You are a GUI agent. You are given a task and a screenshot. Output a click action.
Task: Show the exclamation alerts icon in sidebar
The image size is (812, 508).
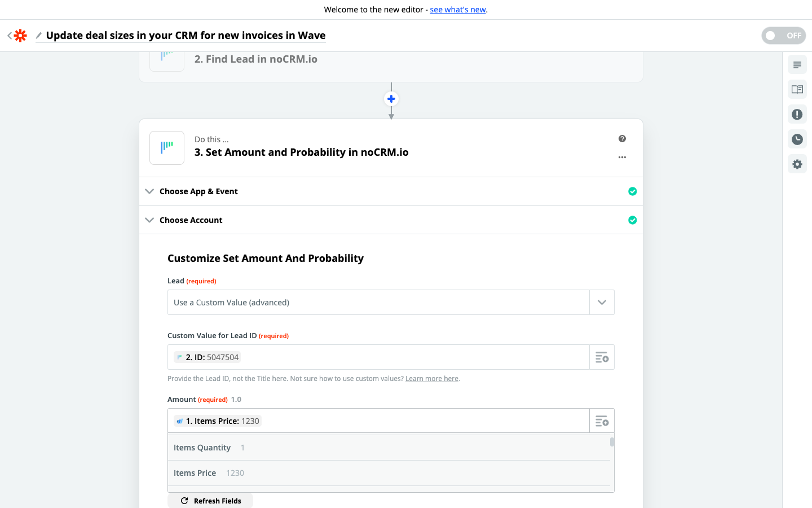[x=797, y=115]
